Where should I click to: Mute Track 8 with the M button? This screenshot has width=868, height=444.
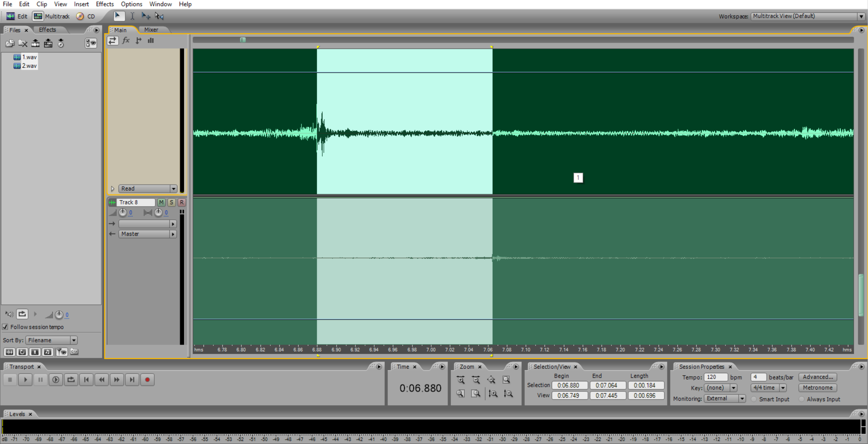coord(161,203)
